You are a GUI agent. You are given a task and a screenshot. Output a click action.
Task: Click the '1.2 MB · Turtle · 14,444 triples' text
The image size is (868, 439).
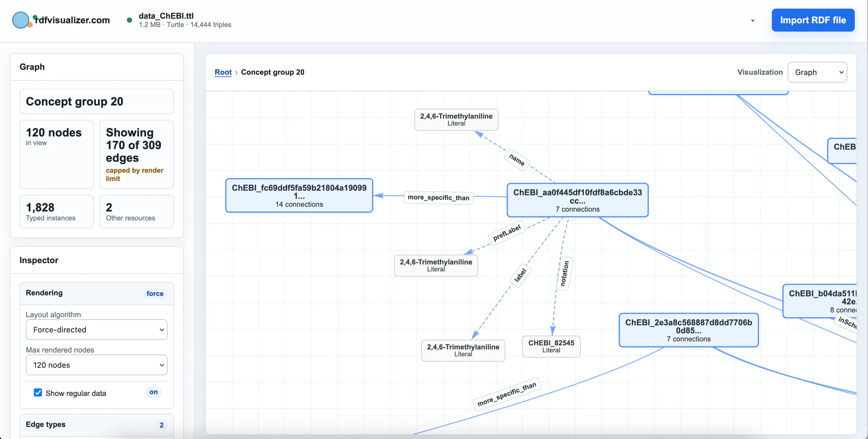(x=185, y=25)
